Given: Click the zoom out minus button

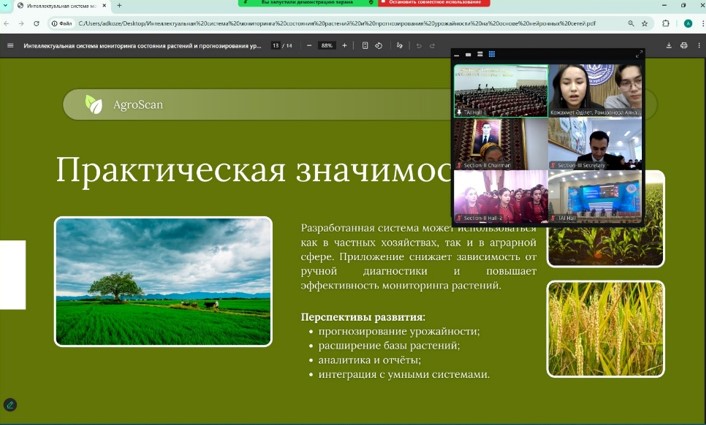Looking at the screenshot, I should point(310,45).
